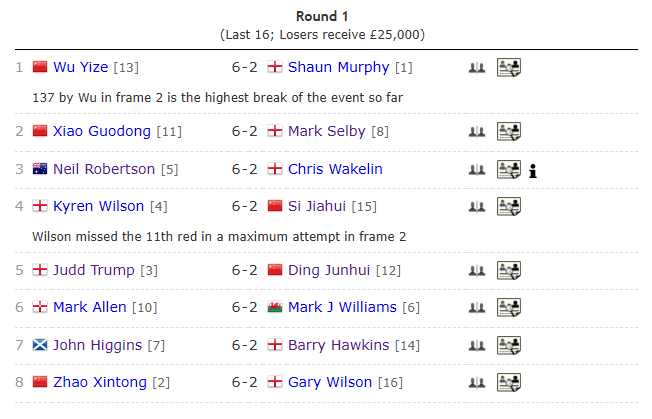Select Mark J Williams link
The width and height of the screenshot is (652, 419).
pyautogui.click(x=342, y=307)
